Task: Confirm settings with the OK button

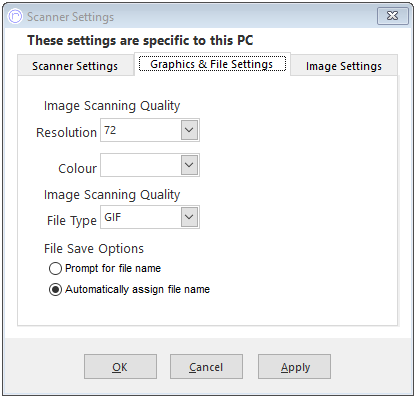Action: 120,367
